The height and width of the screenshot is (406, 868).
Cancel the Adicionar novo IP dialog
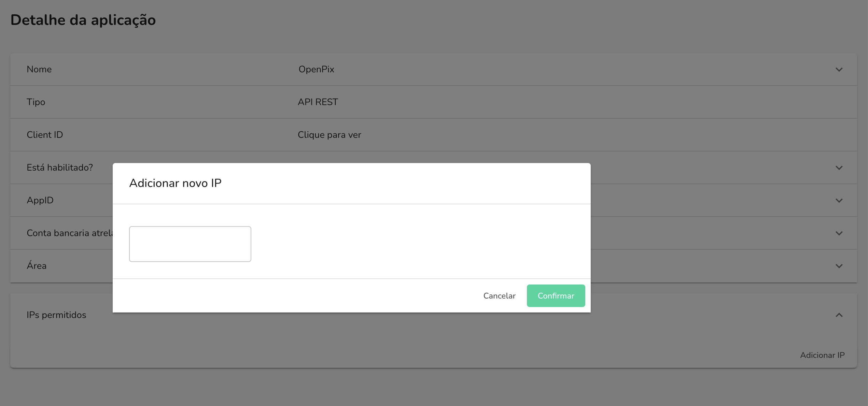coord(499,295)
